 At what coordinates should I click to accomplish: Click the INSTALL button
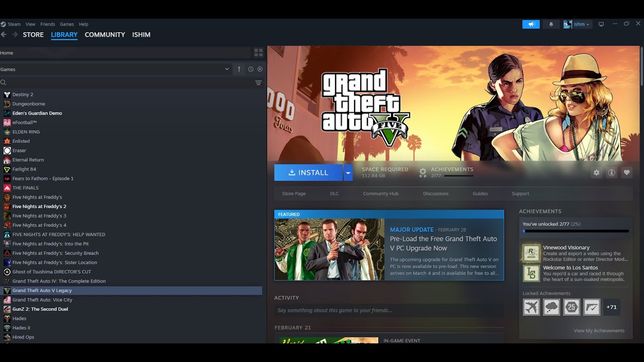(308, 172)
